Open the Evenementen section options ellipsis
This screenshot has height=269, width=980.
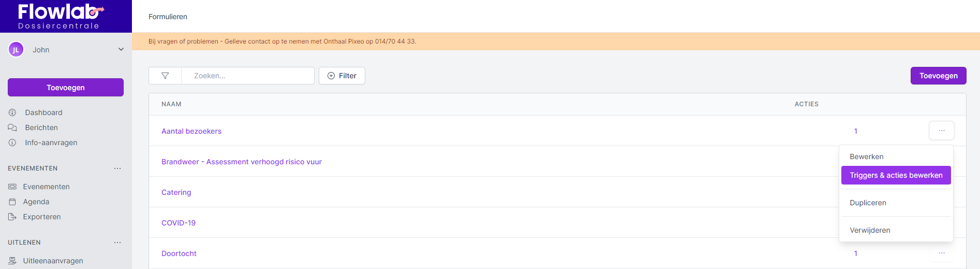click(117, 168)
